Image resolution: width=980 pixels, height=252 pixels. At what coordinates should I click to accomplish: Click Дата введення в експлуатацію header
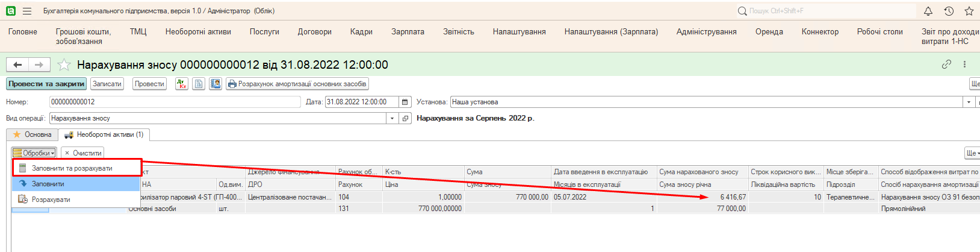604,172
